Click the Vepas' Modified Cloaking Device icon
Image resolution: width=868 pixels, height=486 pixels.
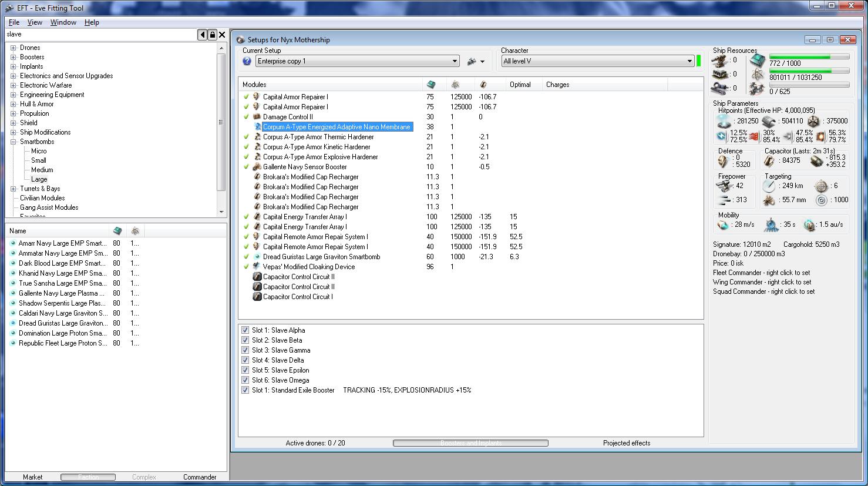coord(257,267)
